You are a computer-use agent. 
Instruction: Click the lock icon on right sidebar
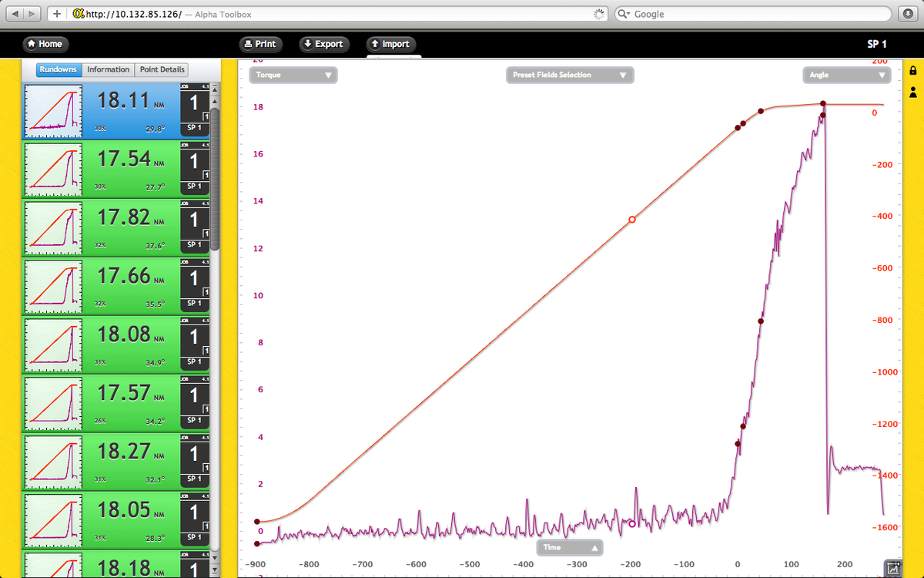pyautogui.click(x=913, y=72)
